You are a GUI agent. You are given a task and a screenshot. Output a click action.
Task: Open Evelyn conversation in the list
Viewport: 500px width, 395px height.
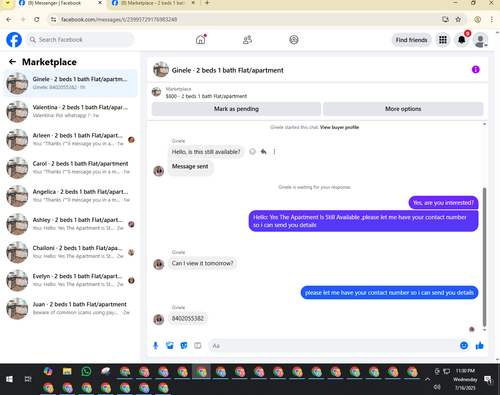coord(70,280)
